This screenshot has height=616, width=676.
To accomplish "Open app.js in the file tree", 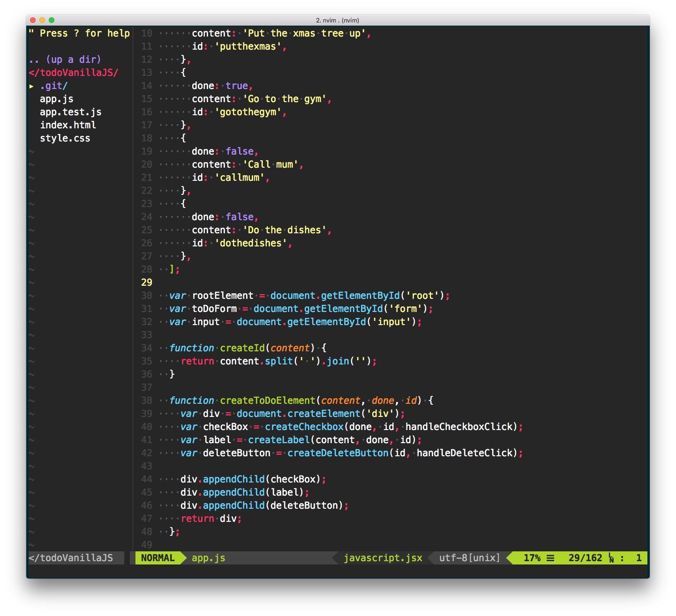I will [56, 99].
